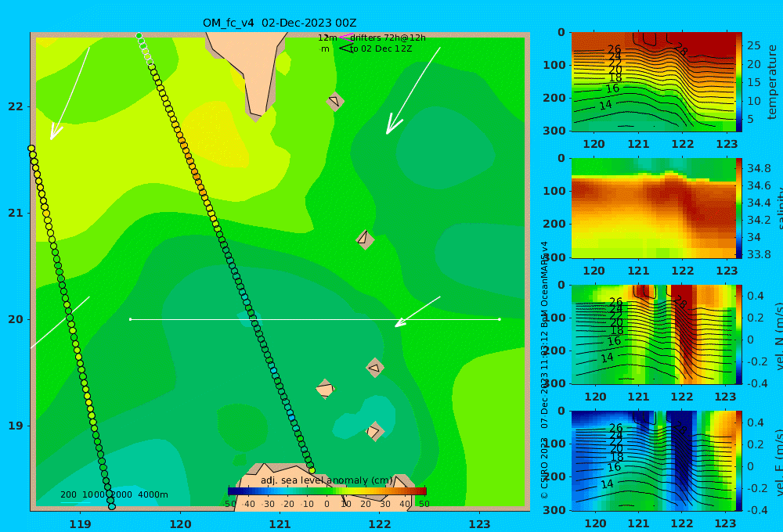
Task: Click the 34.8 tick on the salinity colorbar
Action: pyautogui.click(x=759, y=168)
